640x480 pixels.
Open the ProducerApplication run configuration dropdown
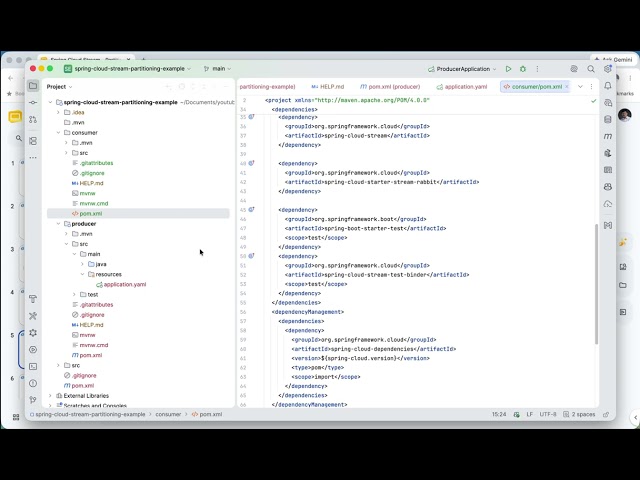tap(462, 69)
